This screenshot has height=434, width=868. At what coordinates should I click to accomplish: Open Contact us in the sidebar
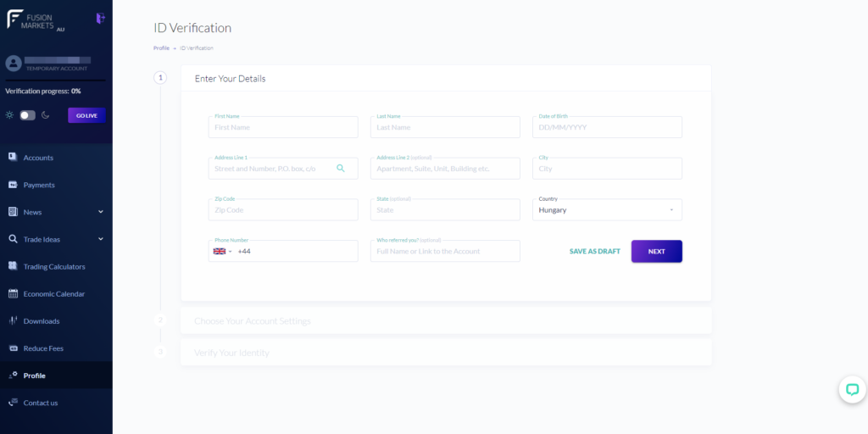tap(41, 403)
